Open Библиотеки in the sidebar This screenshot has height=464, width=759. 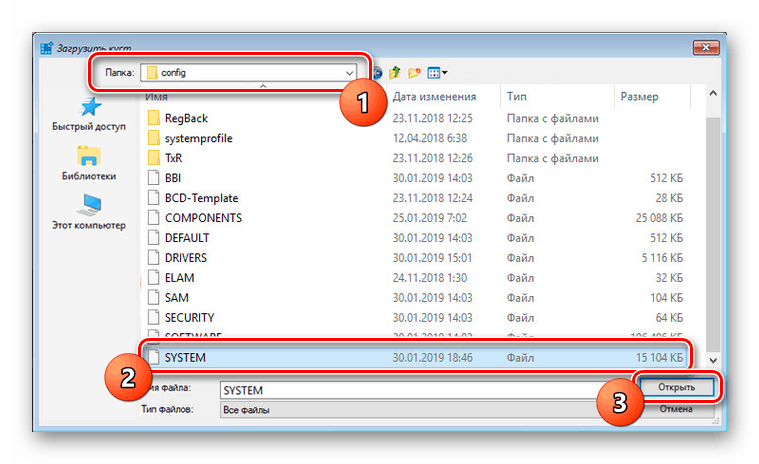89,164
